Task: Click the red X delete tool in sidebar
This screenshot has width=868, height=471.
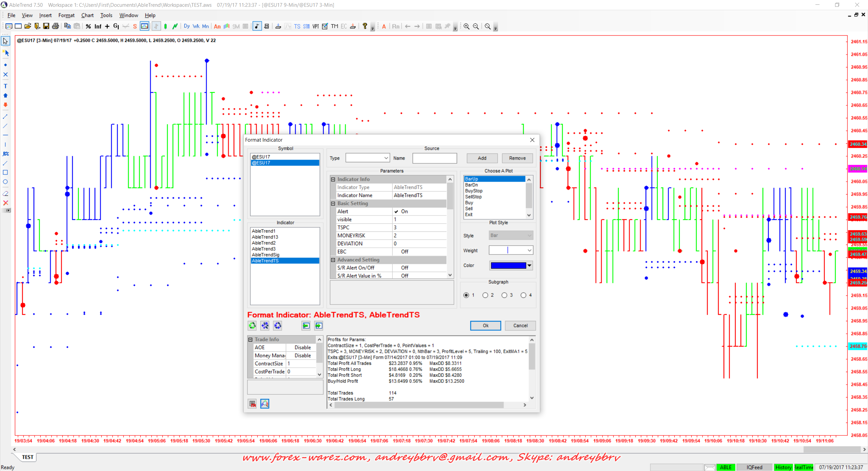Action: 5,203
